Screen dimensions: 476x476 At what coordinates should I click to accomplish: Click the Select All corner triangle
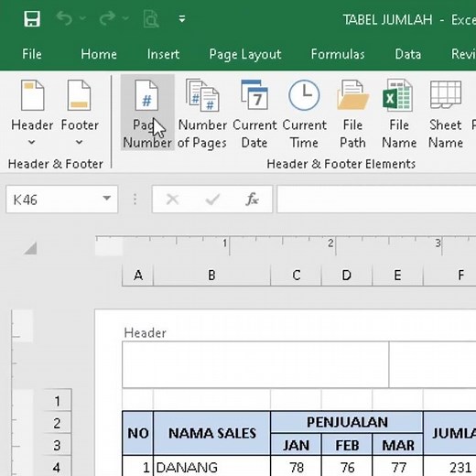pyautogui.click(x=30, y=248)
